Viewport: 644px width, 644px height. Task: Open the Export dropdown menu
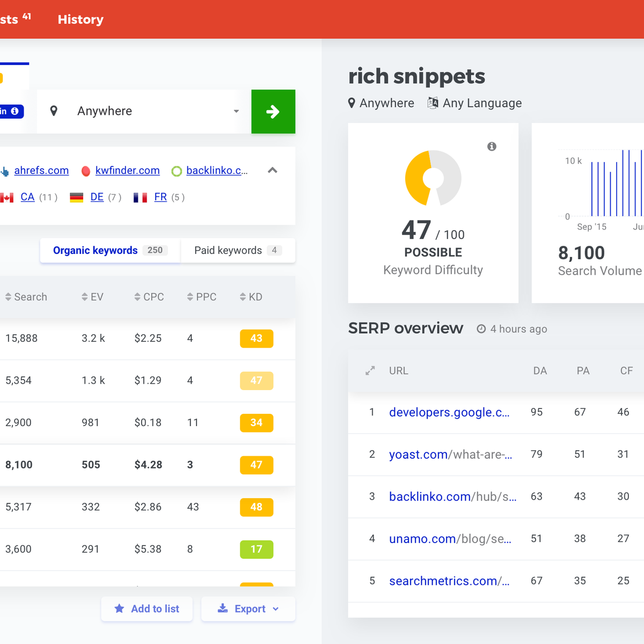click(248, 609)
